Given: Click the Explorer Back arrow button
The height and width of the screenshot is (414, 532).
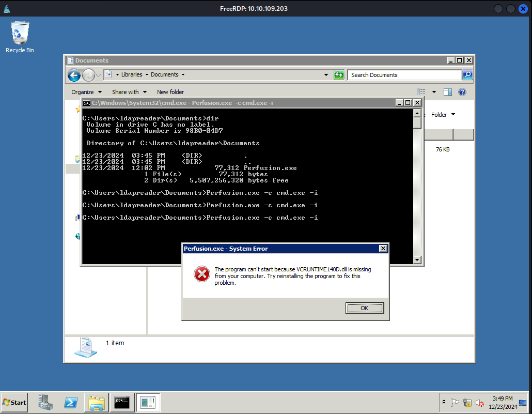Looking at the screenshot, I should tap(74, 75).
